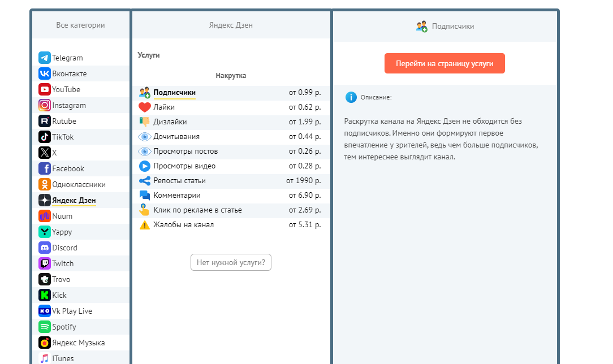Click the Trovo logo icon
This screenshot has height=364, width=613.
[x=45, y=279]
